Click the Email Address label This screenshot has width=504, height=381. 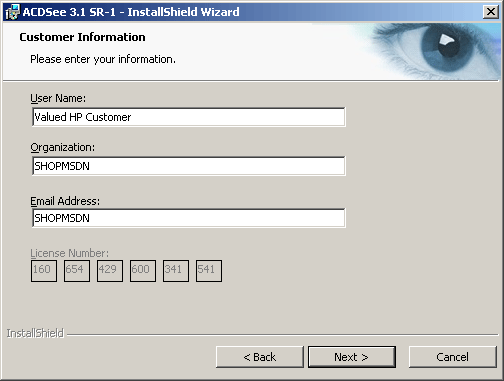(x=65, y=201)
